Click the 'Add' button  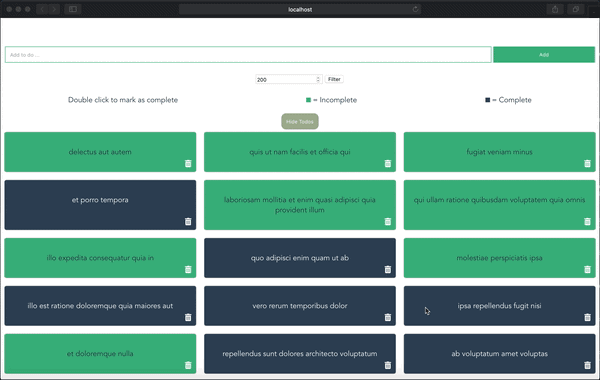(x=544, y=55)
